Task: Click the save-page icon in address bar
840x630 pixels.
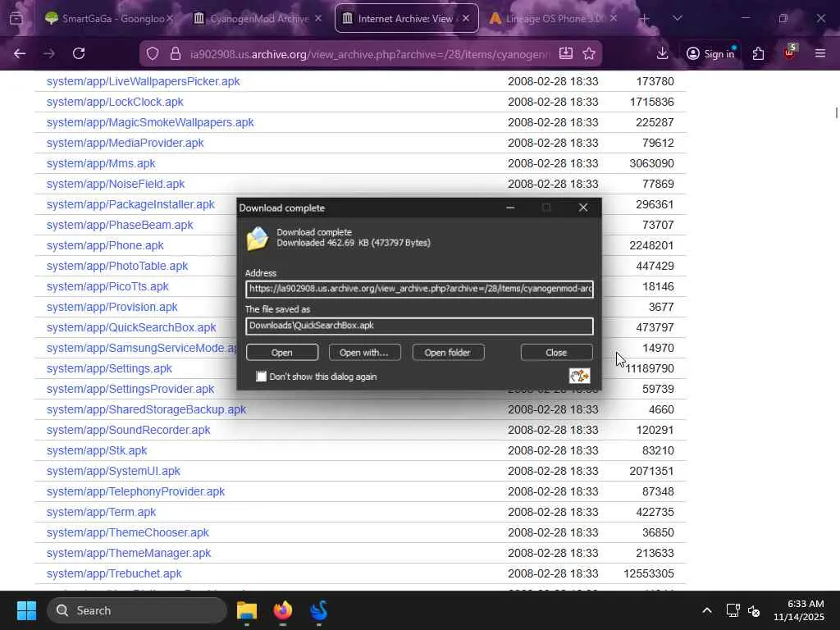Action: click(566, 53)
